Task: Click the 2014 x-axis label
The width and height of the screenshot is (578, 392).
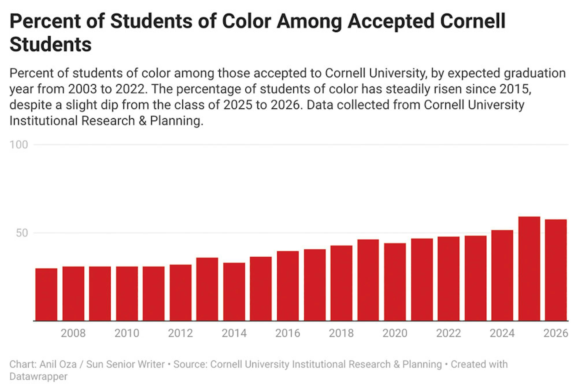Action: click(x=234, y=333)
